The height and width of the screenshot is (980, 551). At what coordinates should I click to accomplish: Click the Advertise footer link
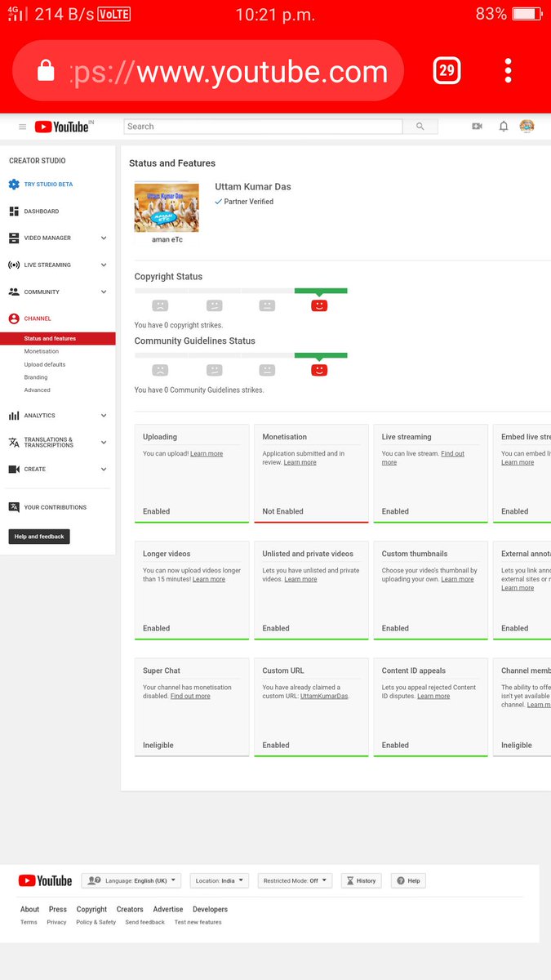tap(168, 909)
